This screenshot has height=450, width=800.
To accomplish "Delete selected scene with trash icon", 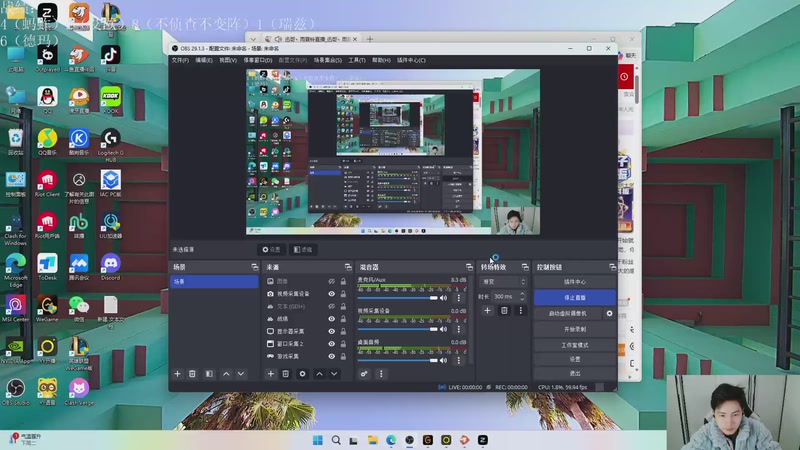I will pos(192,374).
